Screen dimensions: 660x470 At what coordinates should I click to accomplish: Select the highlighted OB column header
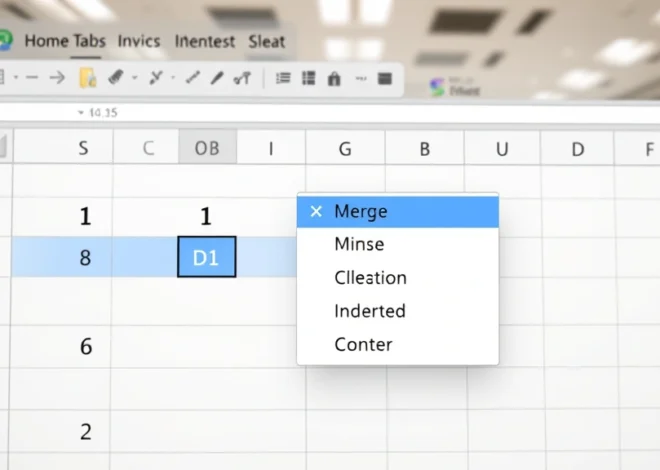coord(208,147)
